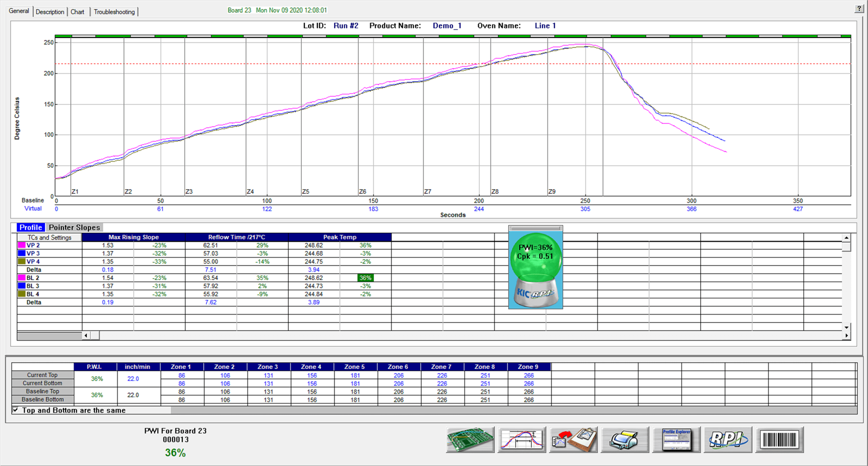Click the copy-to-clipboard icon button
The width and height of the screenshot is (868, 466).
(x=573, y=439)
